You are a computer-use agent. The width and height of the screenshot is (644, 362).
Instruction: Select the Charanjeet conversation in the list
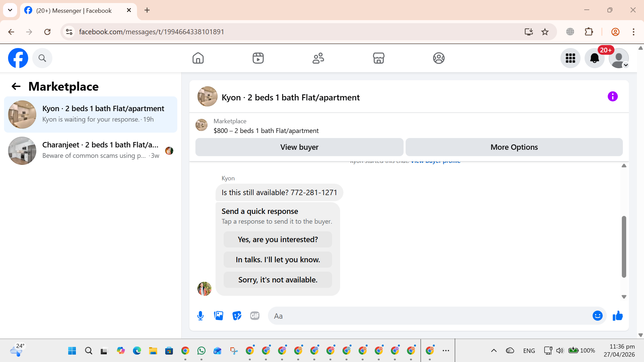pos(91,151)
